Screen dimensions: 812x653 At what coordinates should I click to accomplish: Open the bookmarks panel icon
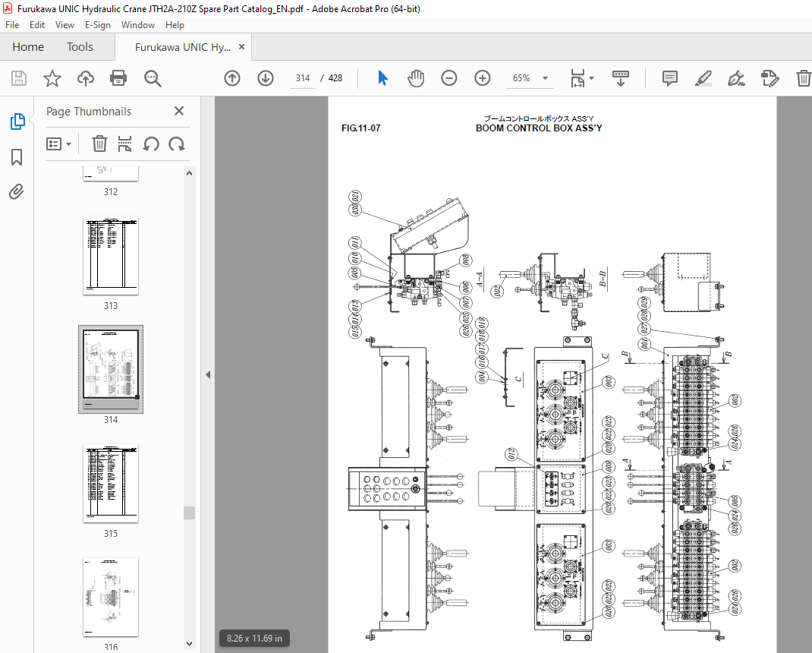click(x=17, y=157)
